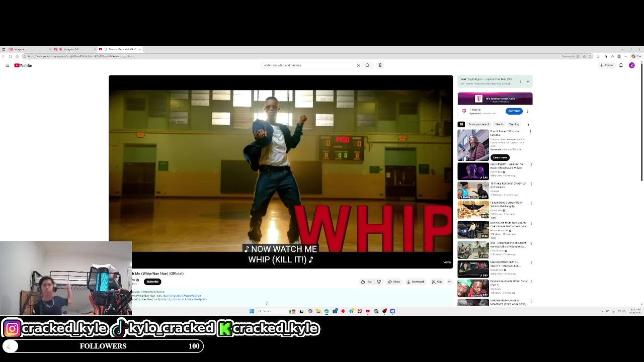644x362 pixels.
Task: Open Buying My Mom Her Dream Car thumbnail
Action: pyautogui.click(x=473, y=230)
